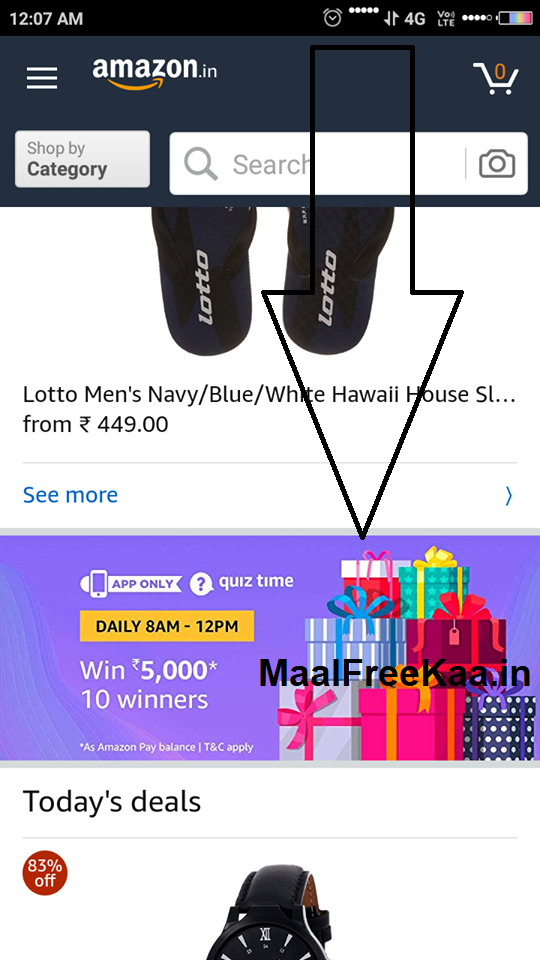This screenshot has width=540, height=960.
Task: Open the See more link
Action: point(70,495)
